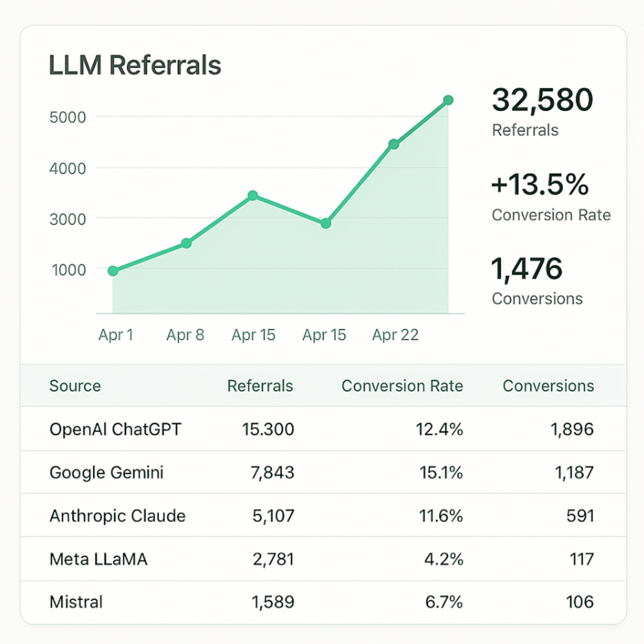Click the 32,580 referrals total
The height and width of the screenshot is (644, 644).
542,99
